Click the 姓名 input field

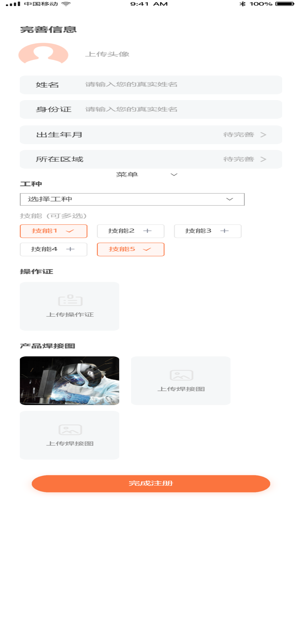point(151,85)
